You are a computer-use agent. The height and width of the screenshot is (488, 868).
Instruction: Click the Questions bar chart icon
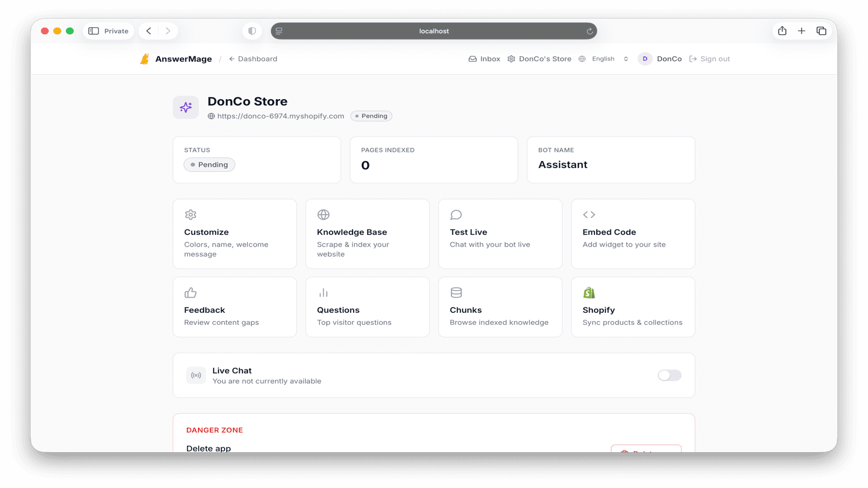coord(323,293)
